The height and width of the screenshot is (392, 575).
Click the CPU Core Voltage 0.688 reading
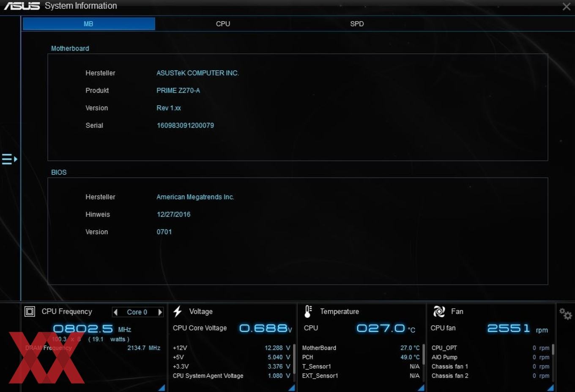point(266,329)
